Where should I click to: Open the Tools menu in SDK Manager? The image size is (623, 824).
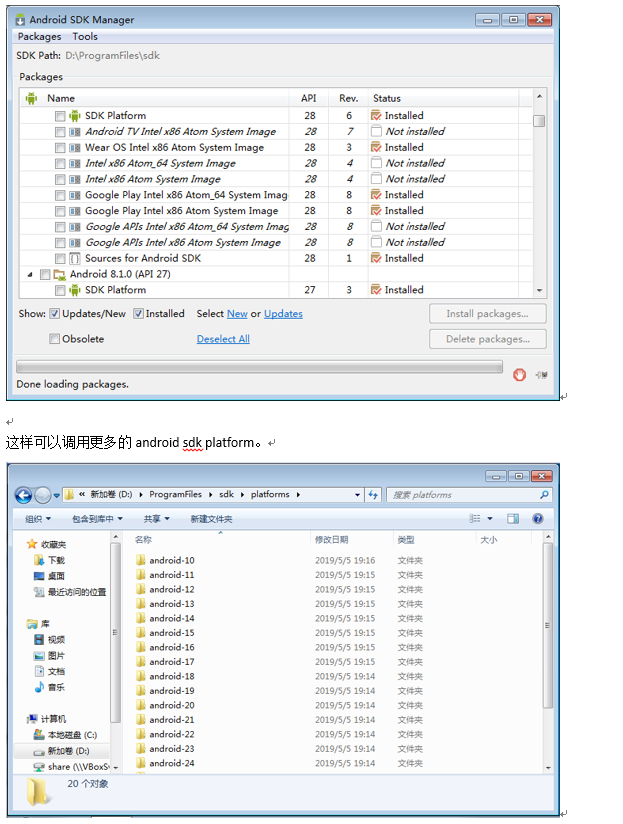point(85,36)
